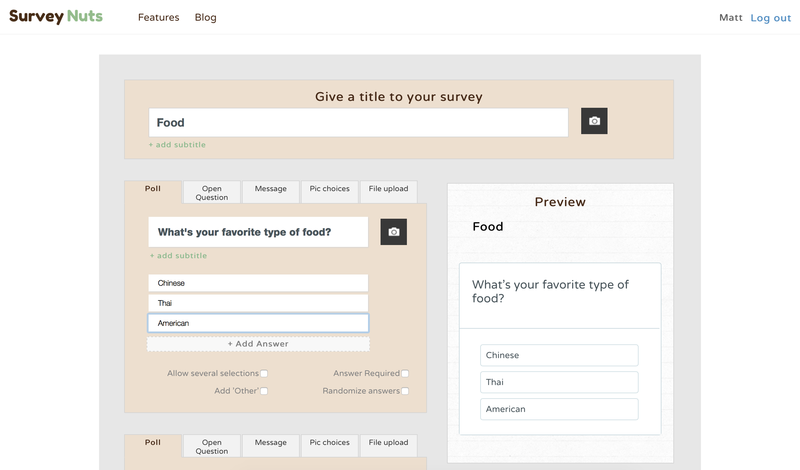
Task: Click the Chinese answer input field
Action: pyautogui.click(x=258, y=283)
